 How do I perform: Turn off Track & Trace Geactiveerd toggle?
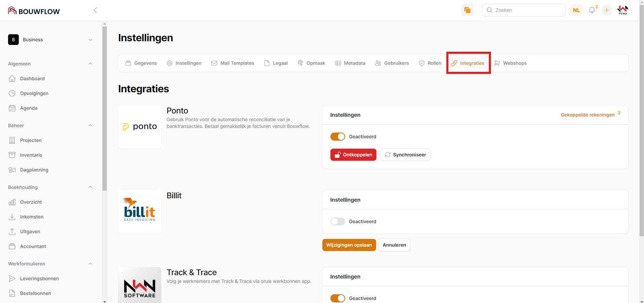tap(337, 298)
